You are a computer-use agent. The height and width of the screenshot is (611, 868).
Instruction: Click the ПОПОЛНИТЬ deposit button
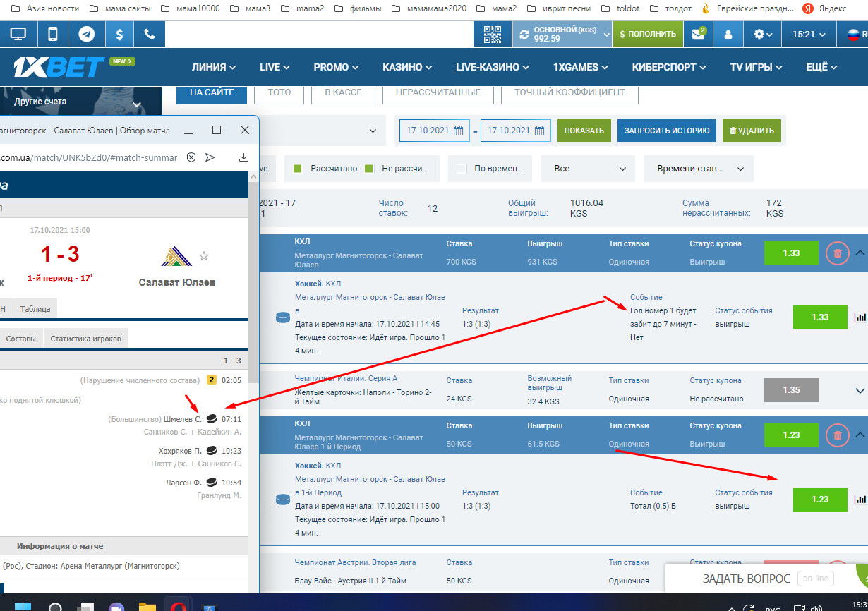coord(647,34)
